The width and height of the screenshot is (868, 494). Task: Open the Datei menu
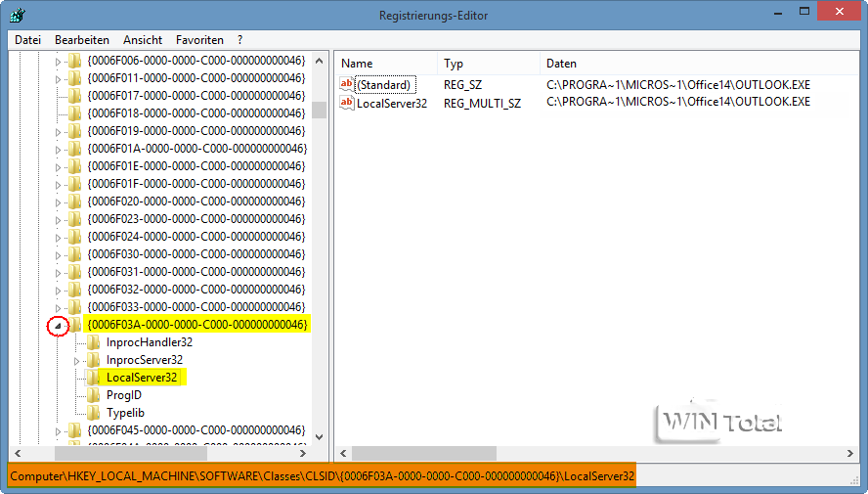pos(27,40)
